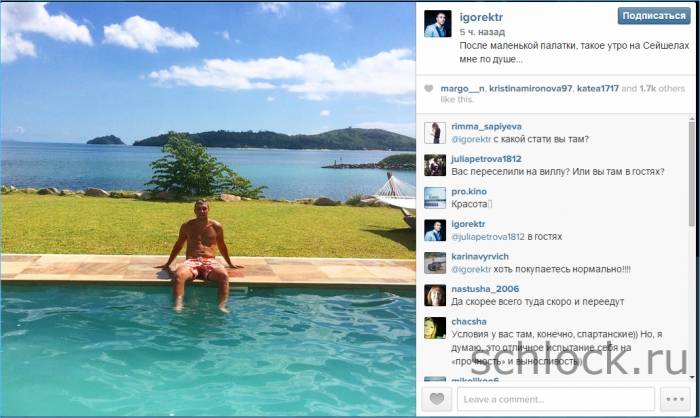
Task: Open the igorektr profile avatar at the top
Action: [x=437, y=23]
